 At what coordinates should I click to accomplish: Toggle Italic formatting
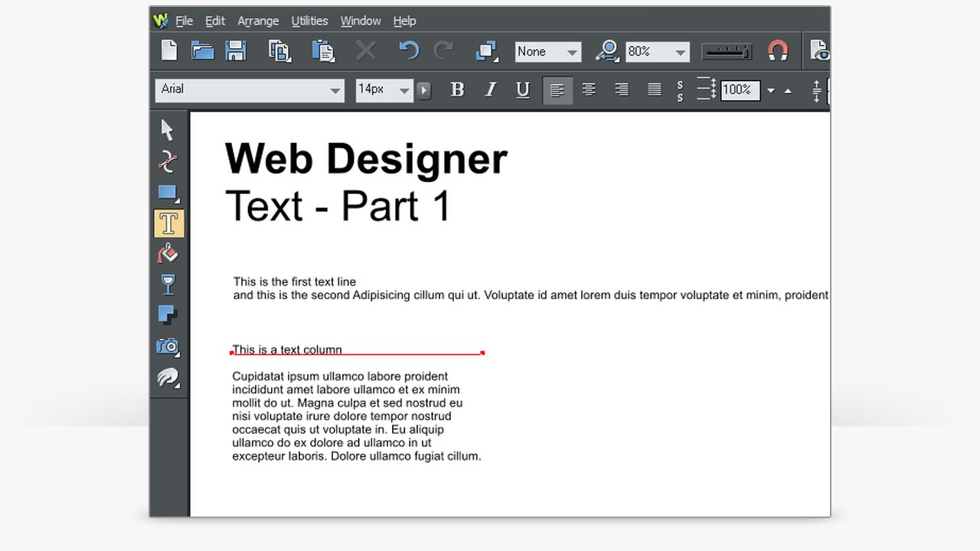tap(490, 90)
